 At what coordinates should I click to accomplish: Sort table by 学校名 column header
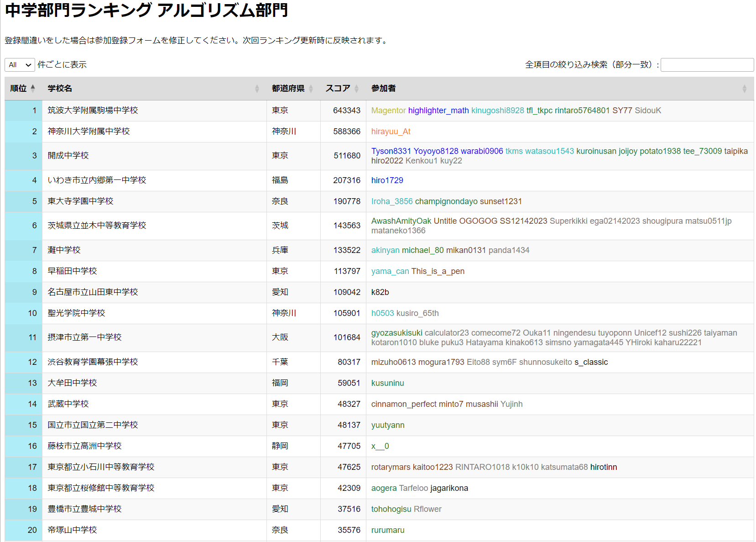point(154,89)
